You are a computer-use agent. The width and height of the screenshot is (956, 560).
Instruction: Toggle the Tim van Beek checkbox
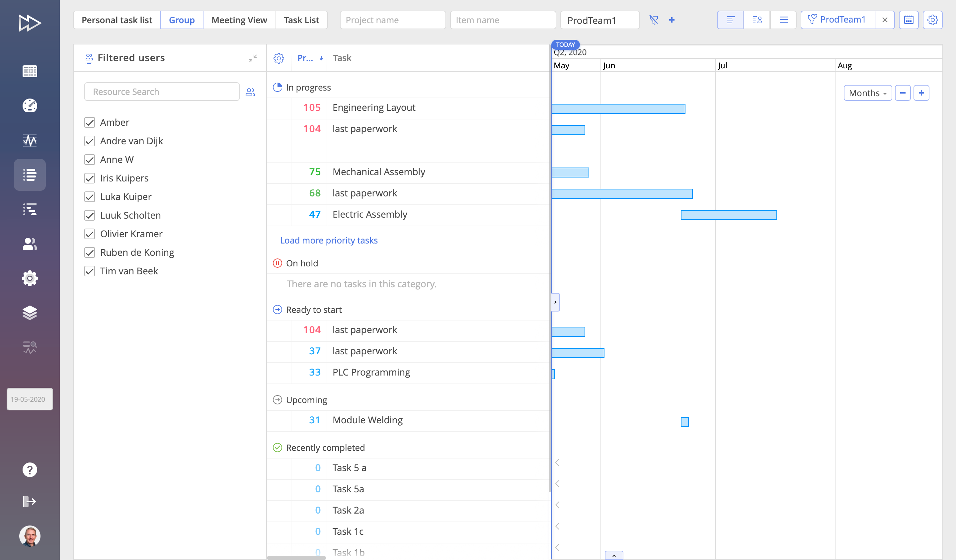90,271
